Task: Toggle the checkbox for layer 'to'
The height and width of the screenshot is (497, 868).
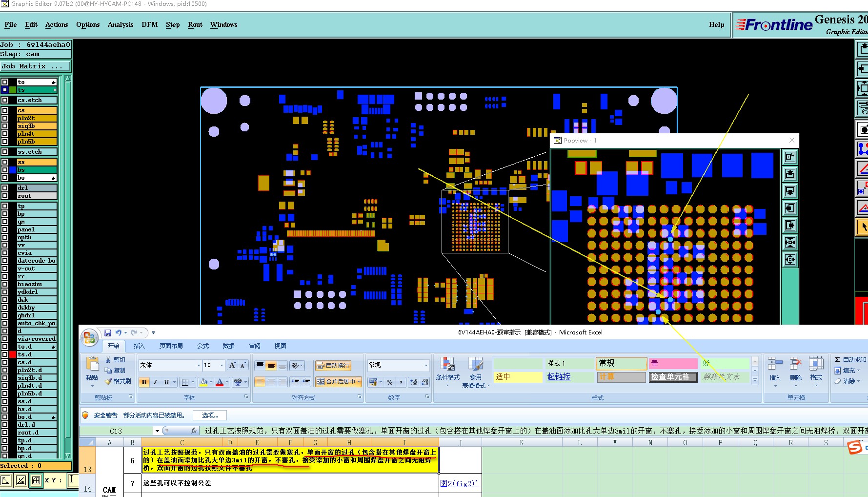Action: point(5,82)
